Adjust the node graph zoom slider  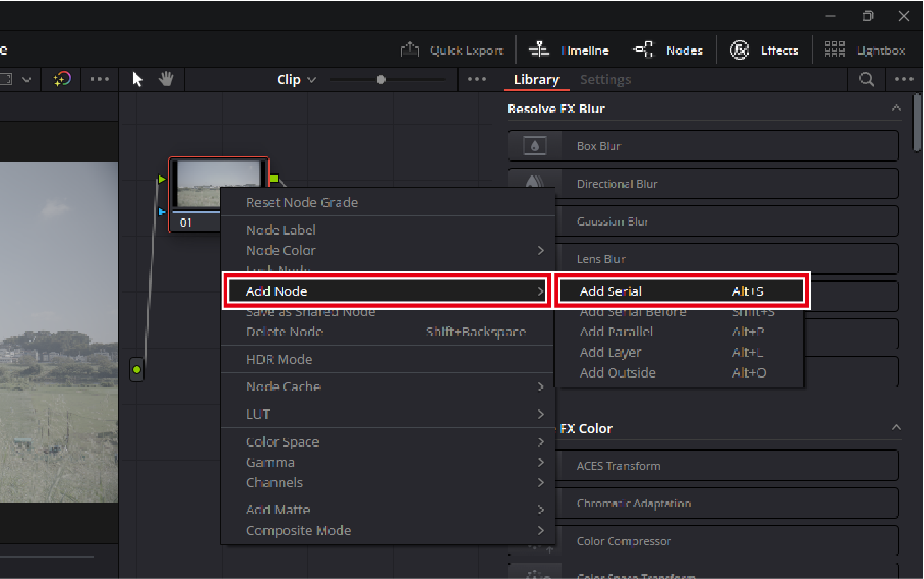click(381, 80)
